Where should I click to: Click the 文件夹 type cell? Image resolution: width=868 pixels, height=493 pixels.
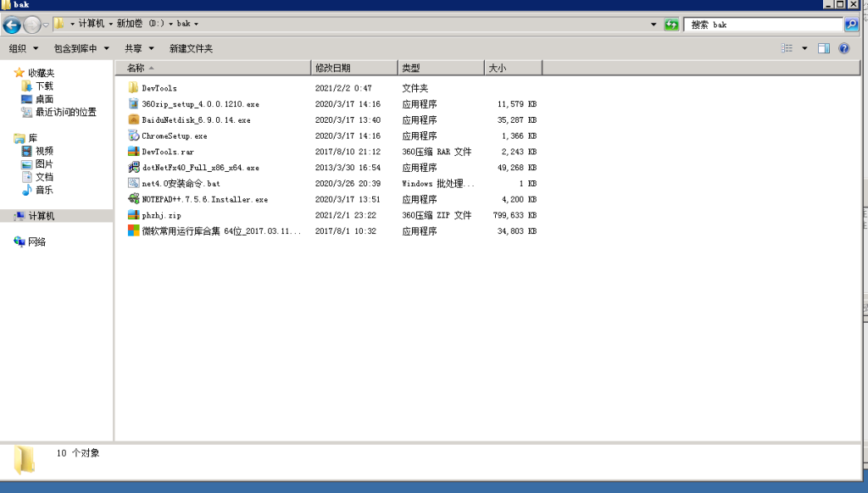pos(415,88)
